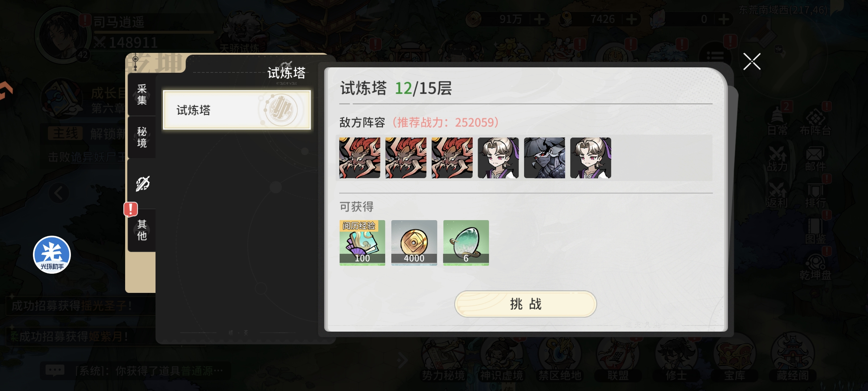Click the left arrow chevron on map
The image size is (868, 391).
(x=59, y=194)
